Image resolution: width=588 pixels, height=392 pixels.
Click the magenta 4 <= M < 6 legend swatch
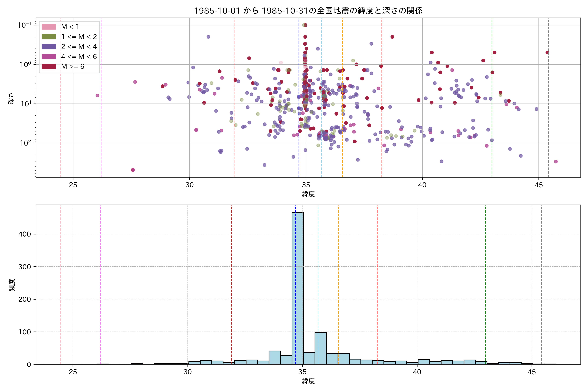pos(49,57)
